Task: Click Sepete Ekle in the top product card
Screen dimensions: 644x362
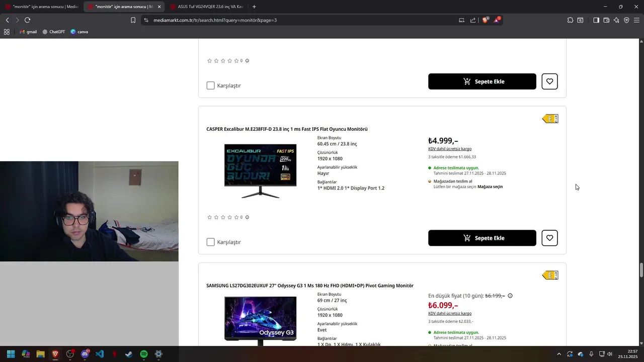Action: click(x=482, y=81)
